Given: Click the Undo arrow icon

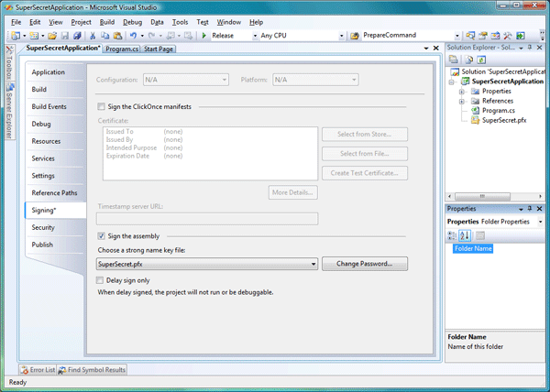Looking at the screenshot, I should pyautogui.click(x=133, y=36).
